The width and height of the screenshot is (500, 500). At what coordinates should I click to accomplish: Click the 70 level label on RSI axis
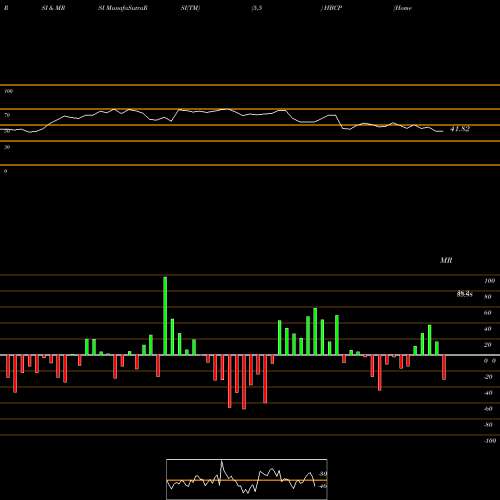click(7, 115)
